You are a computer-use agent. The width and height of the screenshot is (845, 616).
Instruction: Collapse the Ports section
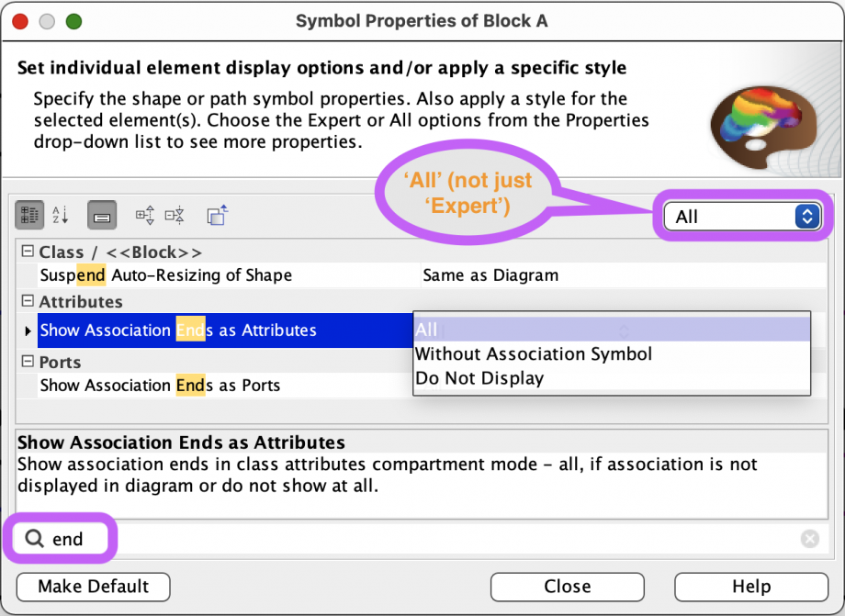[28, 362]
